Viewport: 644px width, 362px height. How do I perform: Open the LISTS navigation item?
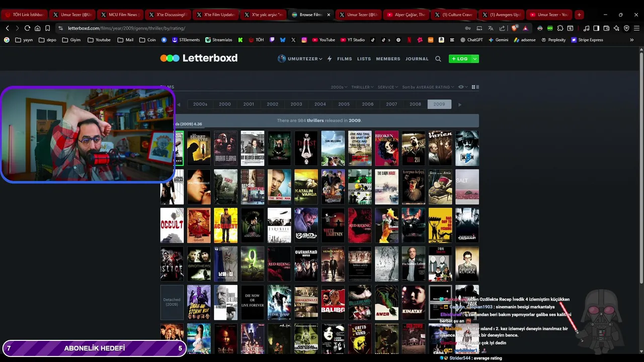(x=364, y=59)
